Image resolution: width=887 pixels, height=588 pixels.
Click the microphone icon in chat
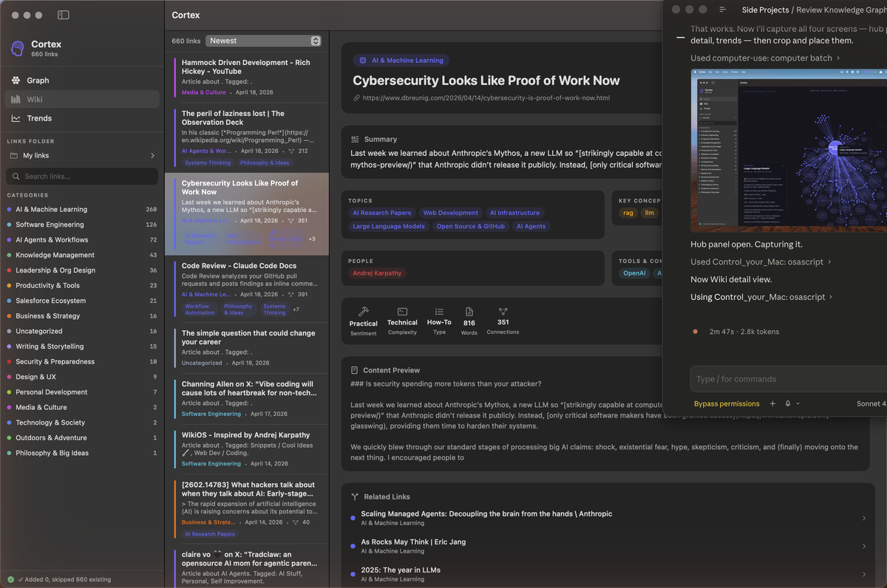click(x=788, y=403)
